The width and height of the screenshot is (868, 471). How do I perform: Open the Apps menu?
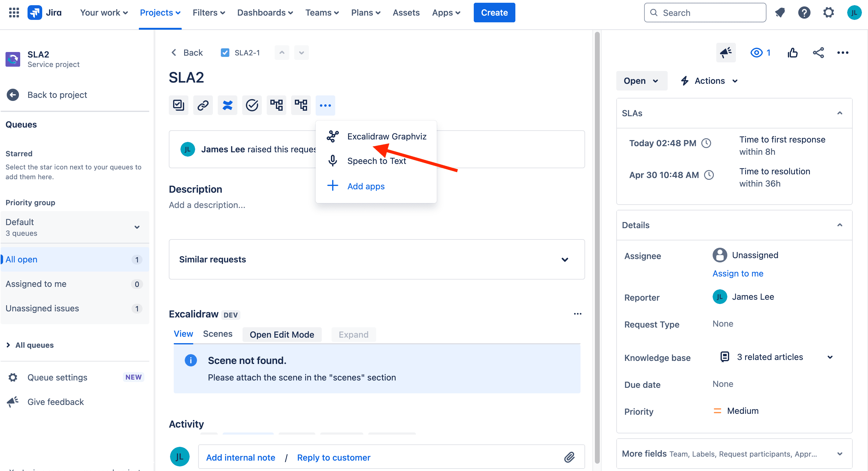coord(446,13)
